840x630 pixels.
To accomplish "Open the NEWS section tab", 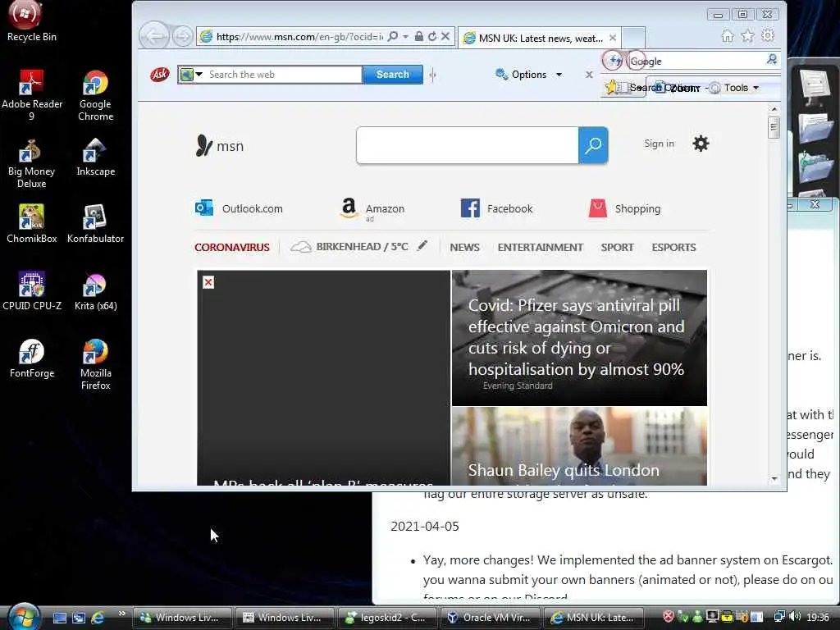I will pyautogui.click(x=464, y=248).
